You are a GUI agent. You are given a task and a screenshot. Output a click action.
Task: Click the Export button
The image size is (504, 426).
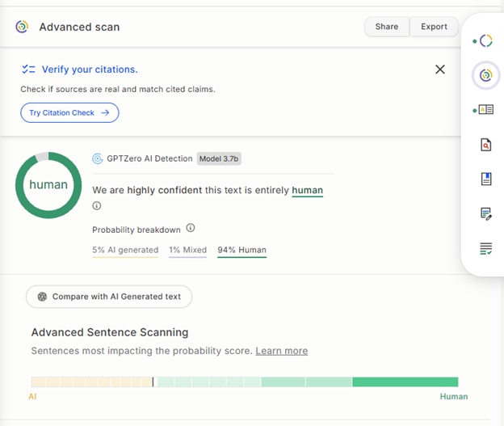pos(434,27)
